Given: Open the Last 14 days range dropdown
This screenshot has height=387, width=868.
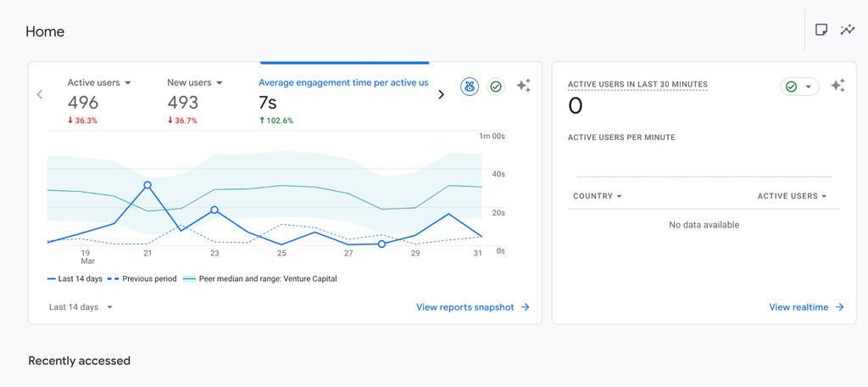Looking at the screenshot, I should click(81, 307).
